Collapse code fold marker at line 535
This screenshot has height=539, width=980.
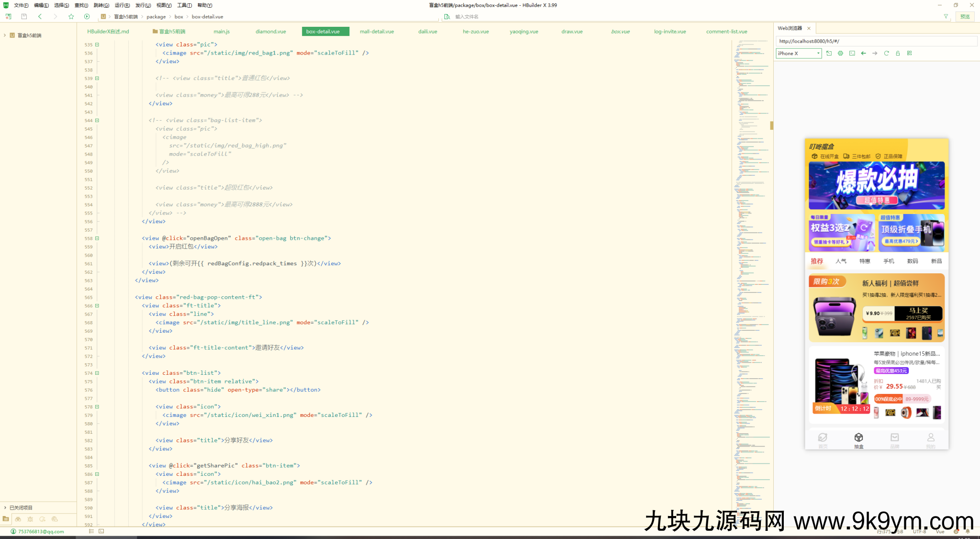tap(97, 45)
